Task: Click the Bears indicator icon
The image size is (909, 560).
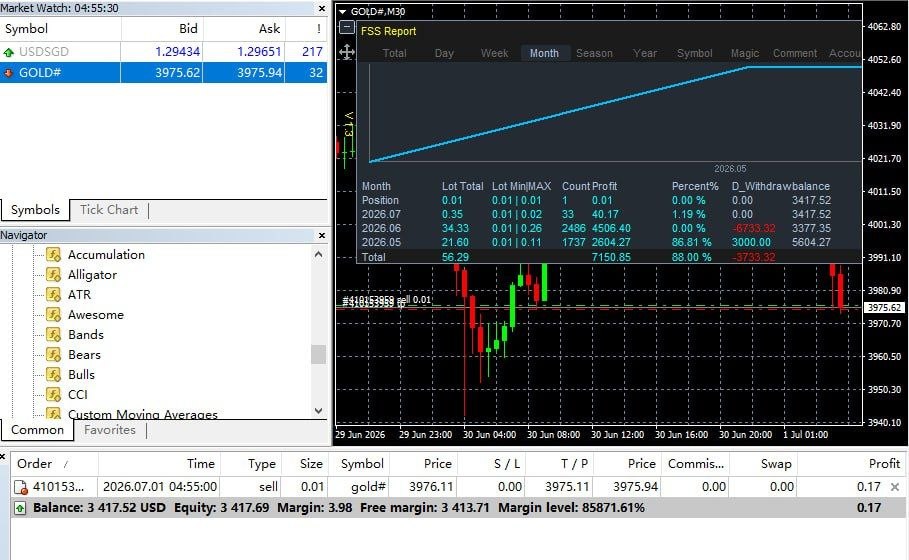Action: (53, 355)
